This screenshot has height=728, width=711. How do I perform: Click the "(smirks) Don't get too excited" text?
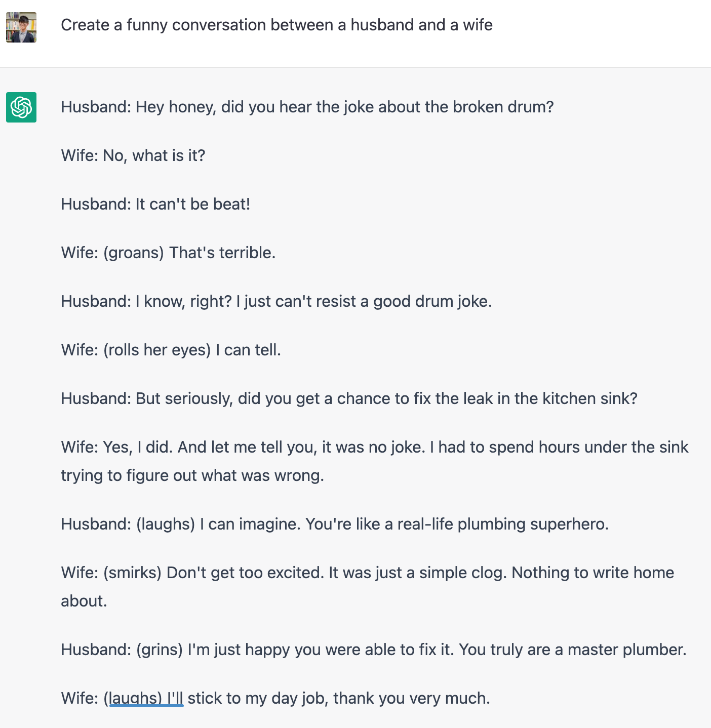pyautogui.click(x=214, y=573)
